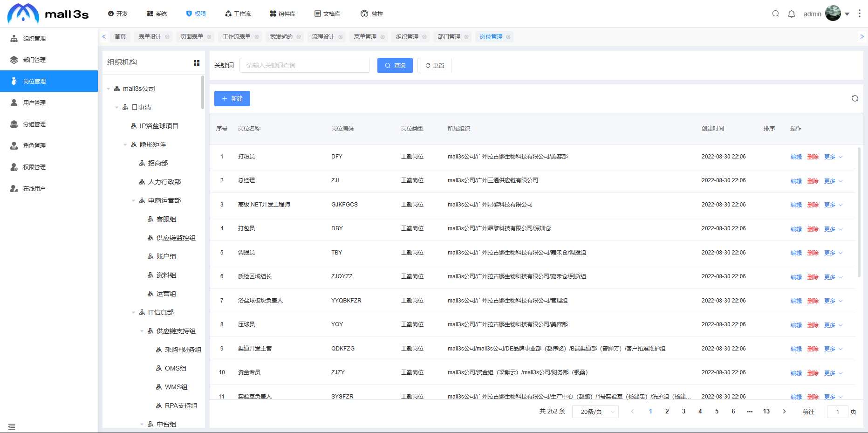This screenshot has height=433, width=868.
Task: Collapse the 中台组 tree node
Action: [142, 424]
